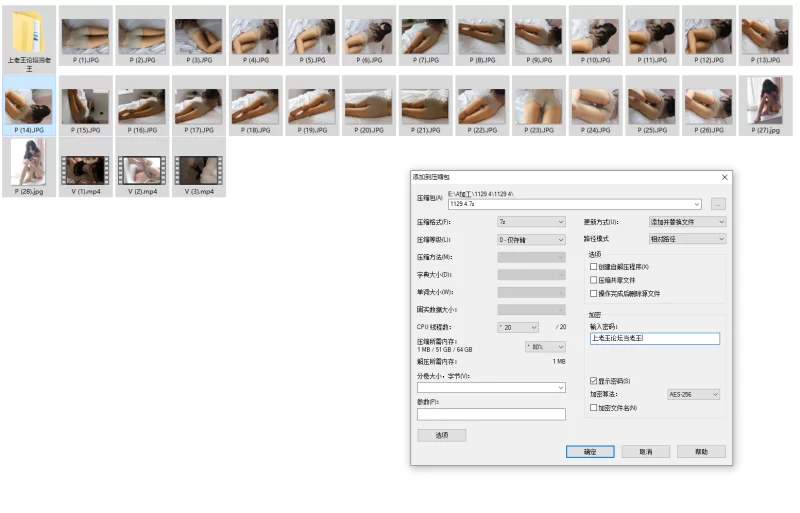The width and height of the screenshot is (800, 513).
Task: Select file P (5).JPG
Action: coord(312,37)
